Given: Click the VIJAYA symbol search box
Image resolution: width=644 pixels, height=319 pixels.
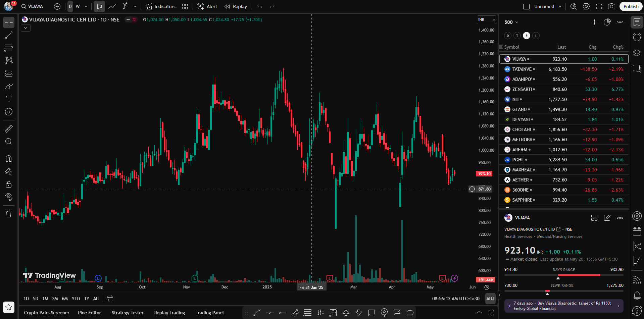Looking at the screenshot, I should click(32, 6).
